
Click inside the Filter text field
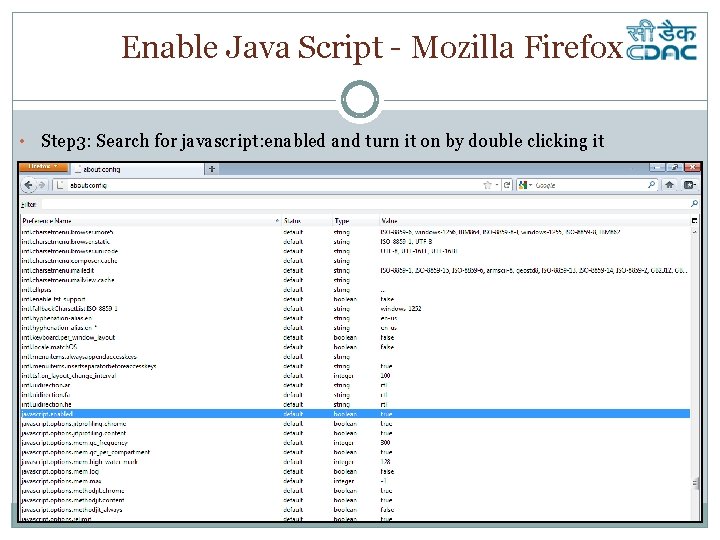click(x=363, y=204)
